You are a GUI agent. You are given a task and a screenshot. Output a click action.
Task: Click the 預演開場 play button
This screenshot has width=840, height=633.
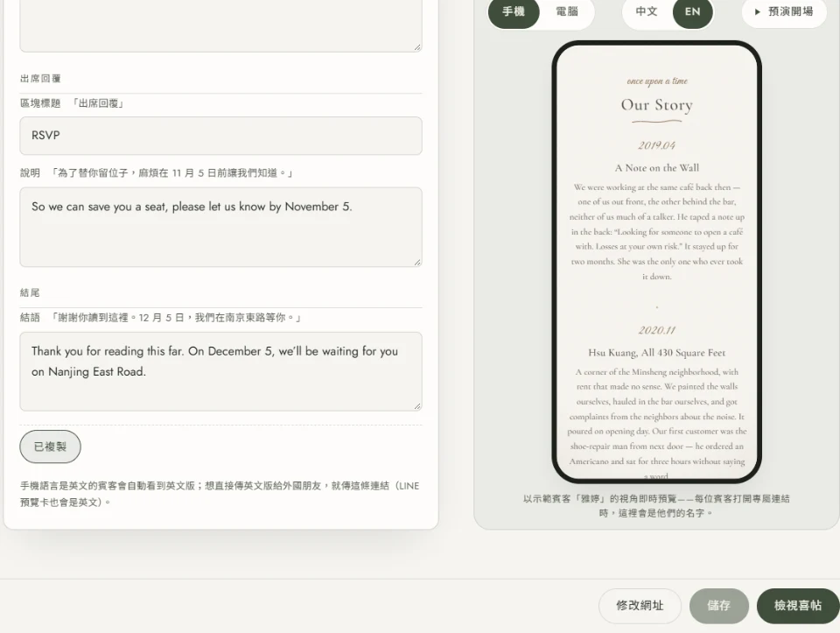(x=784, y=11)
